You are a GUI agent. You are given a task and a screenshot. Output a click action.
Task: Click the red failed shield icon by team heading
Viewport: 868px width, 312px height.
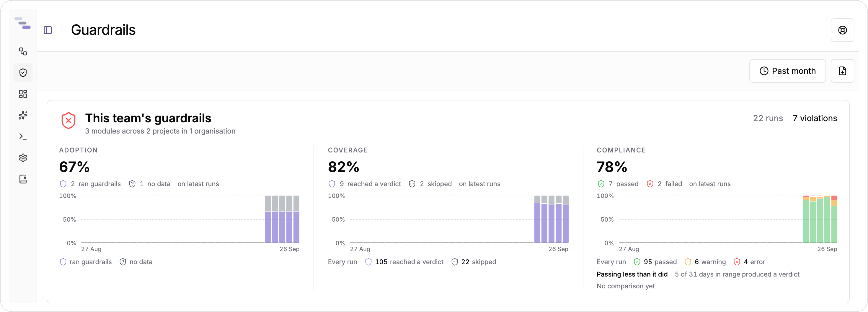click(x=68, y=121)
